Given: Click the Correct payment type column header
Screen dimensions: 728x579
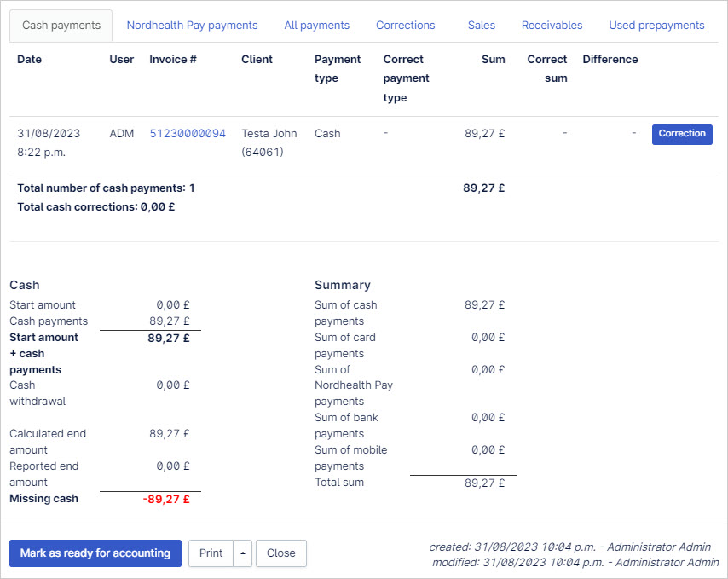Looking at the screenshot, I should 407,78.
